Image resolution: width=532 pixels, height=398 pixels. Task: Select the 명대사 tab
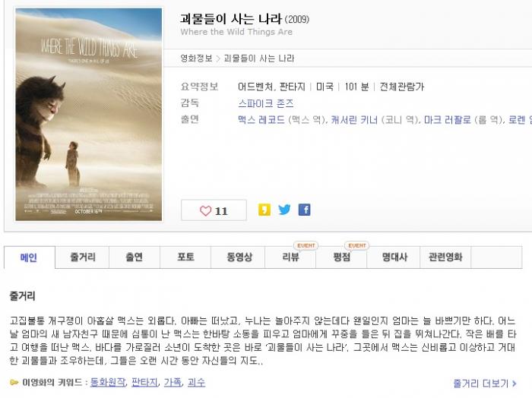pyautogui.click(x=394, y=257)
